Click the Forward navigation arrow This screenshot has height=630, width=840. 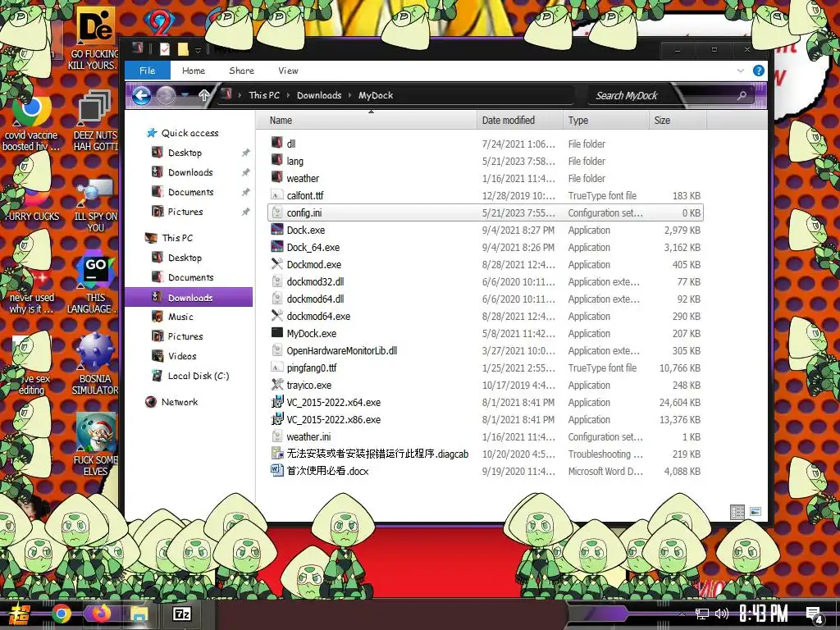[x=166, y=96]
